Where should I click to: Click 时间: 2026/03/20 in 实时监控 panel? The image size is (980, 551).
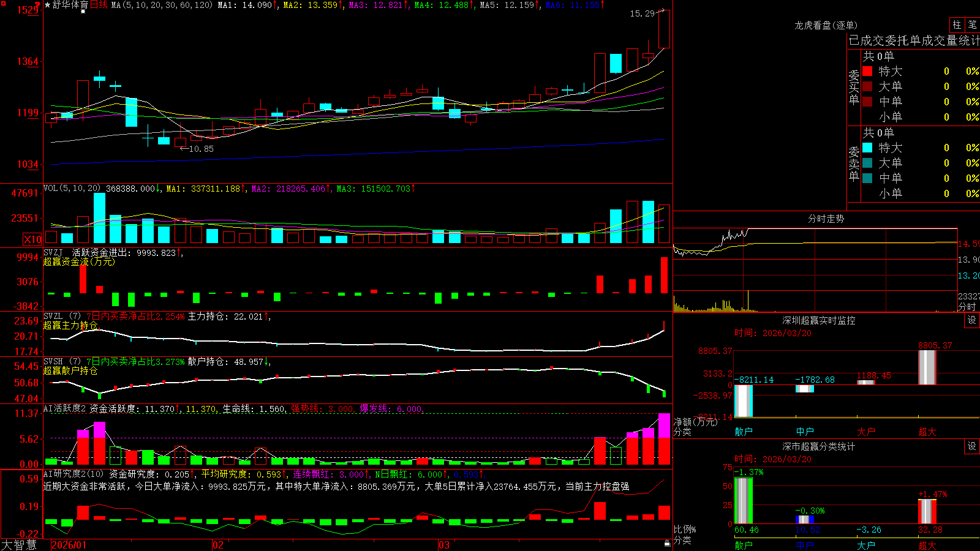(773, 333)
